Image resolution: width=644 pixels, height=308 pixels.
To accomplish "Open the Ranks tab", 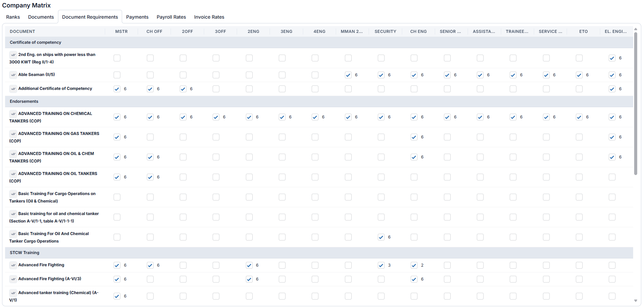I will 13,17.
